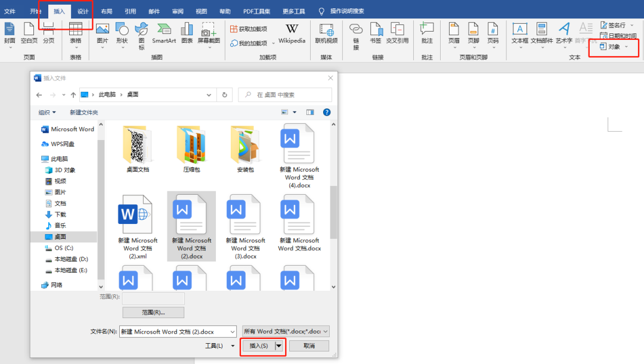Click the 取消 cancel button
Screen dimensions: 644x364
pos(309,346)
